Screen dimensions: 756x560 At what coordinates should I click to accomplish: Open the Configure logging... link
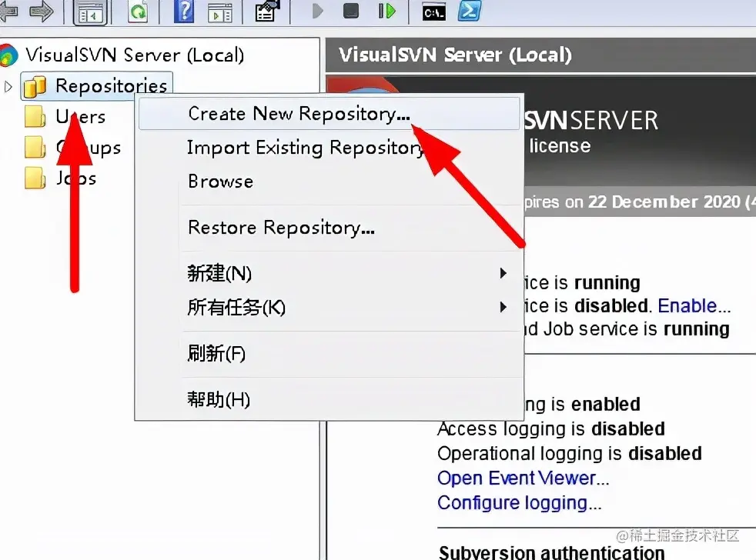coord(519,502)
